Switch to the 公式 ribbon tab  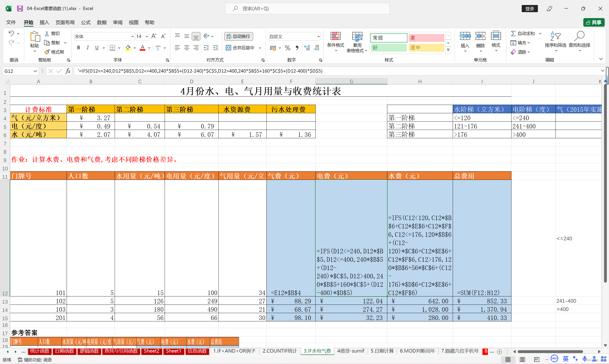click(86, 22)
